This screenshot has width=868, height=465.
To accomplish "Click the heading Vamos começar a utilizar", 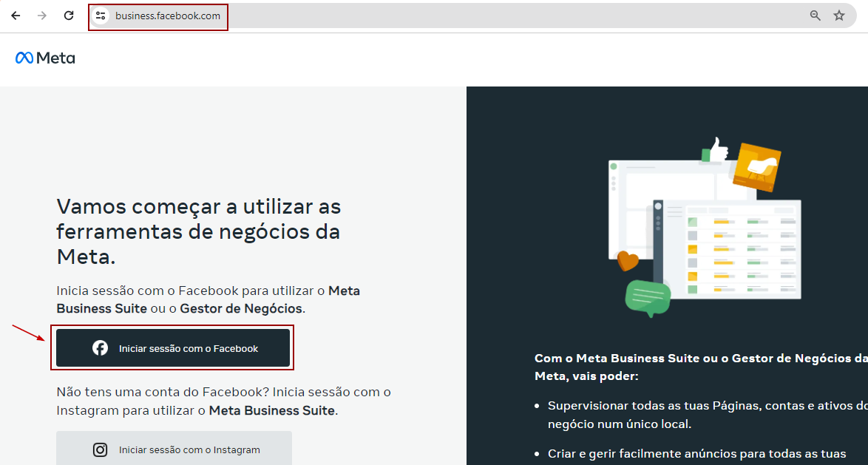I will (198, 231).
